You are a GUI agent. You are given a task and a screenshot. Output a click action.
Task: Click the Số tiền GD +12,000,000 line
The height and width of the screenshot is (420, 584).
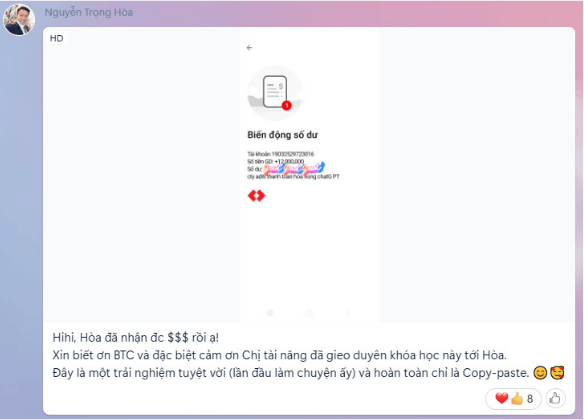coord(276,161)
